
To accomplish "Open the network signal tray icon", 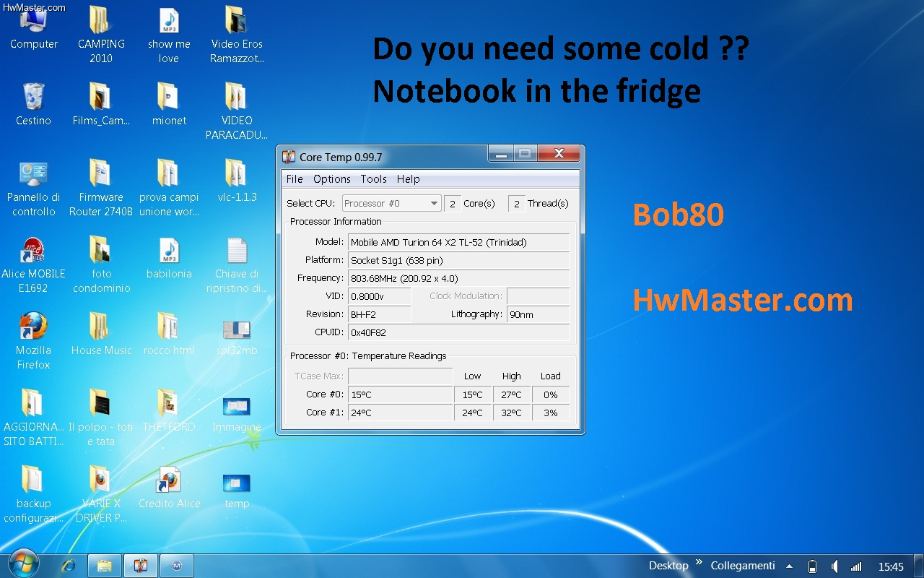I will (856, 566).
